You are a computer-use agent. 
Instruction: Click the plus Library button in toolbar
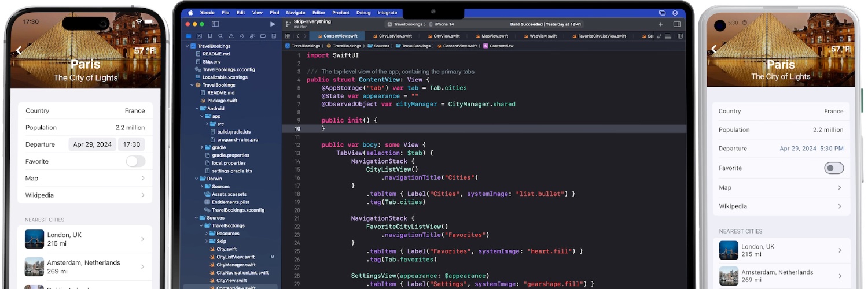click(660, 24)
